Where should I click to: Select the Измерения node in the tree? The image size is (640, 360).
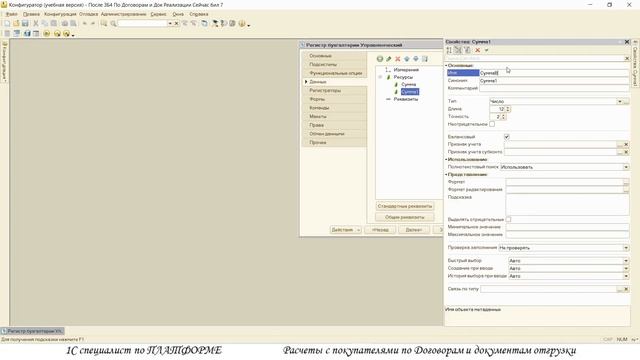[406, 70]
